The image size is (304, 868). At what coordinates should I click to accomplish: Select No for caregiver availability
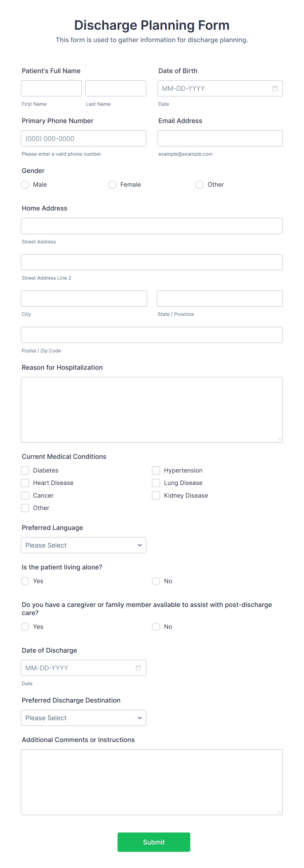[156, 627]
